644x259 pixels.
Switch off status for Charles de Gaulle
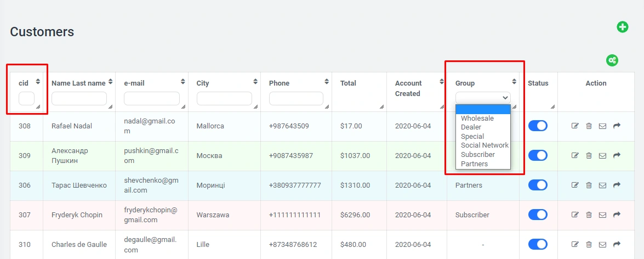tap(538, 244)
